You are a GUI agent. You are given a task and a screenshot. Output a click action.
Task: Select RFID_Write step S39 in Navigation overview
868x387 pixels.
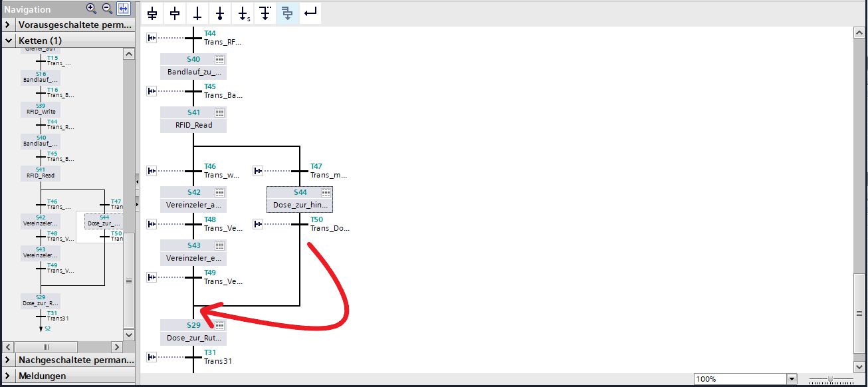(x=41, y=110)
